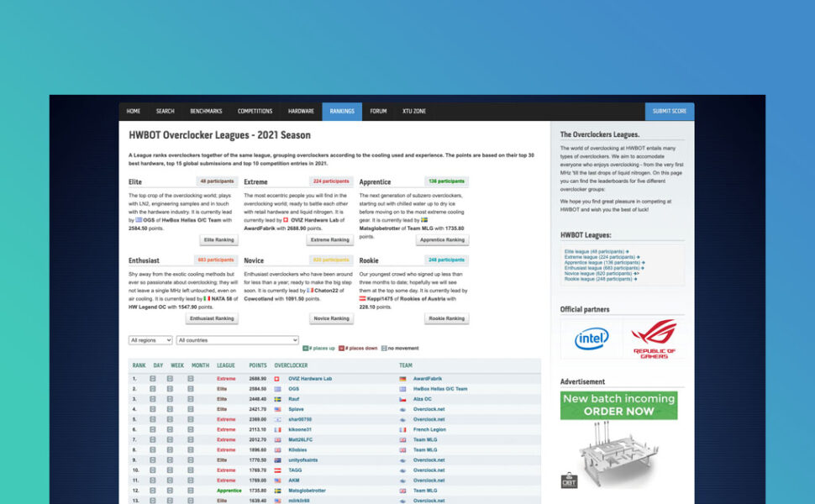Click the German flag beside AwardFabrik team
Viewport: 815px width, 504px height.
click(402, 379)
